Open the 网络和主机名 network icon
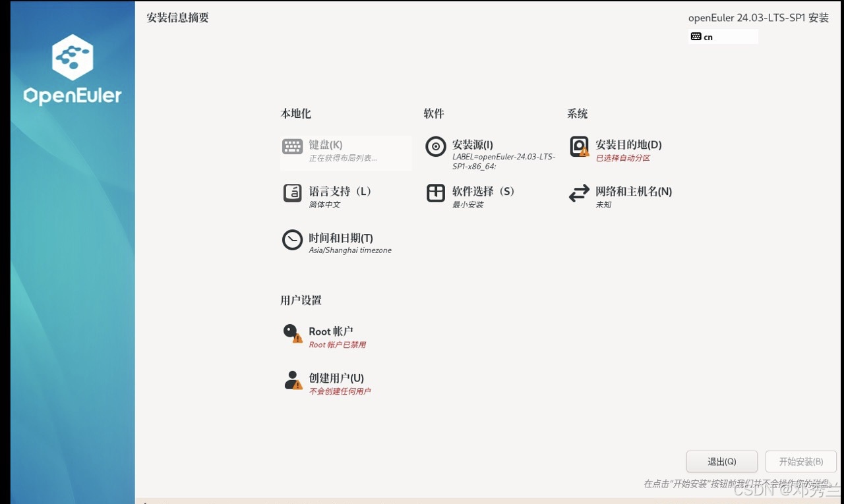The width and height of the screenshot is (844, 504). 578,193
